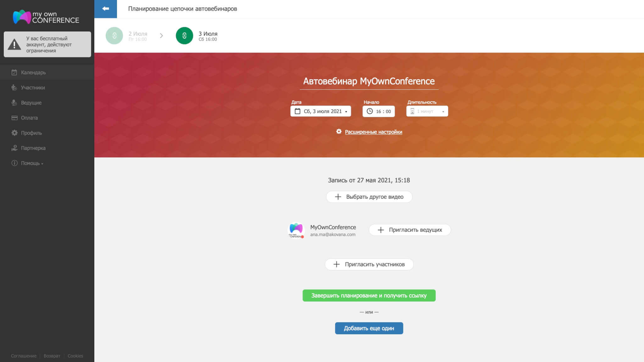Click the free account warning triangle icon
Viewport: 644px width, 362px height.
click(14, 44)
